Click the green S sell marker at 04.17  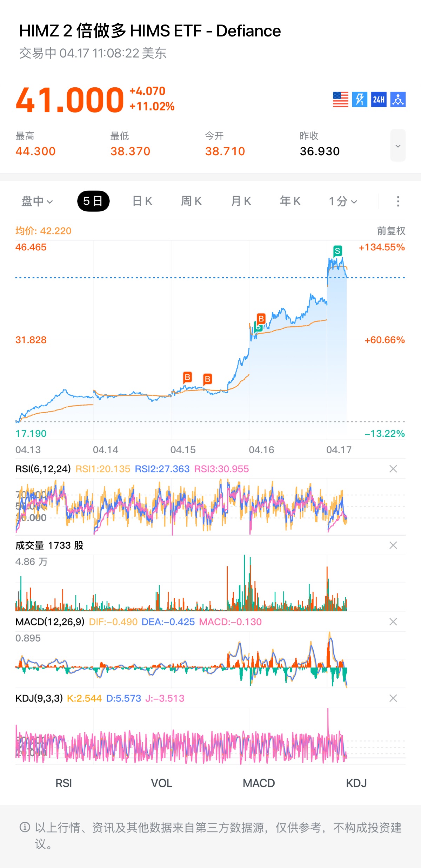point(338,251)
